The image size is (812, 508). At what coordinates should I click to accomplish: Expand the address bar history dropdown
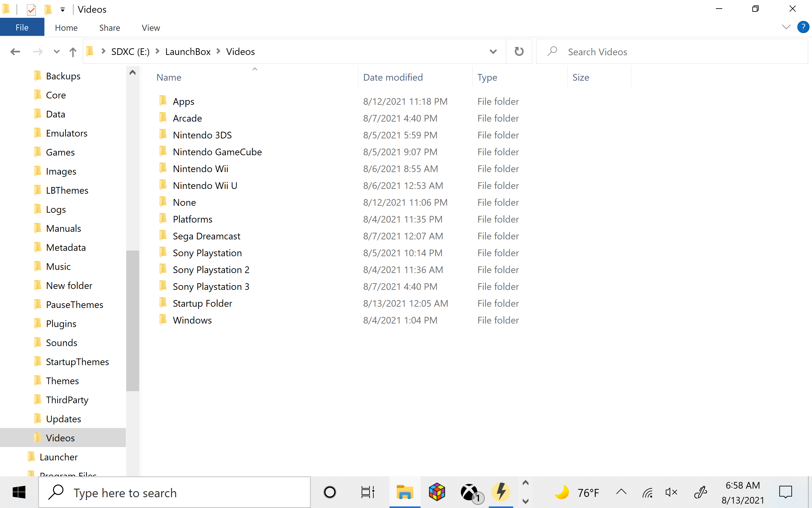[x=493, y=51]
